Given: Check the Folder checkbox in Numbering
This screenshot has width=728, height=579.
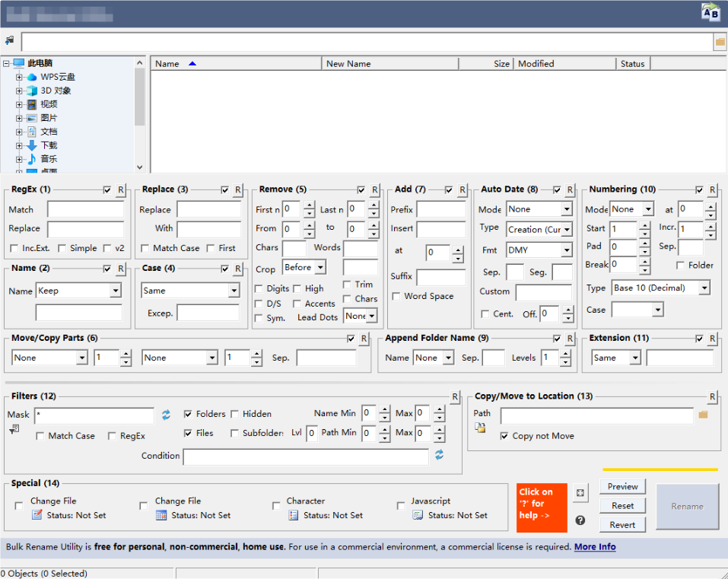Looking at the screenshot, I should pos(680,265).
